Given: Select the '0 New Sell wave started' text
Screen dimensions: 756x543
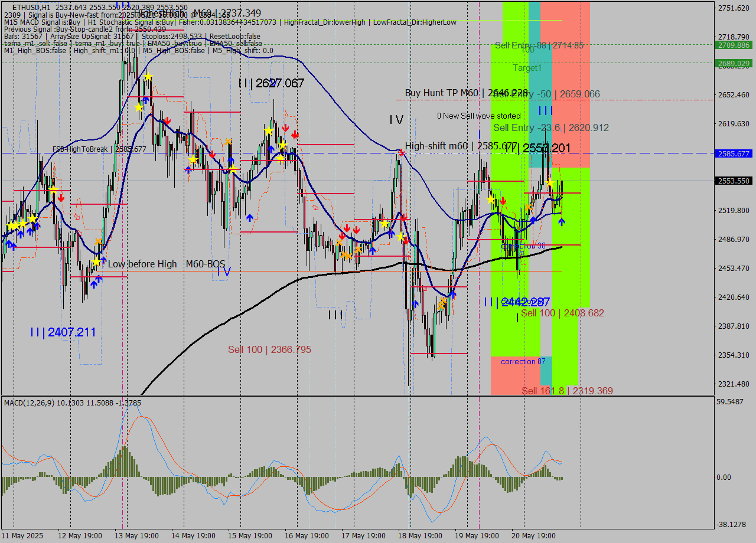Looking at the screenshot, I should pyautogui.click(x=478, y=116).
